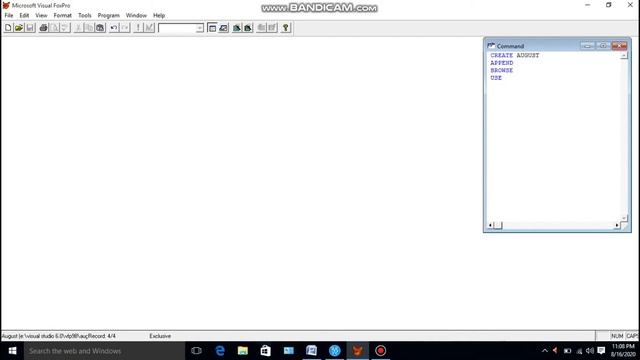Click the Windows Start button

[12, 351]
